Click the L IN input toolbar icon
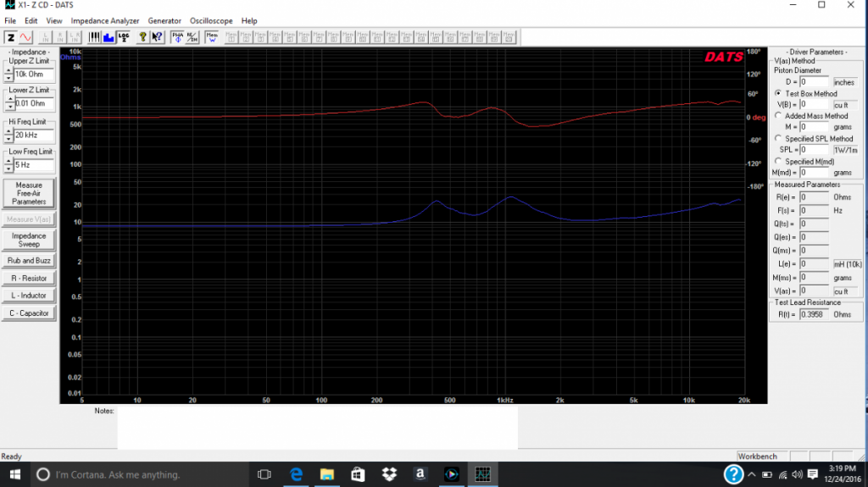This screenshot has height=487, width=868. [46, 37]
